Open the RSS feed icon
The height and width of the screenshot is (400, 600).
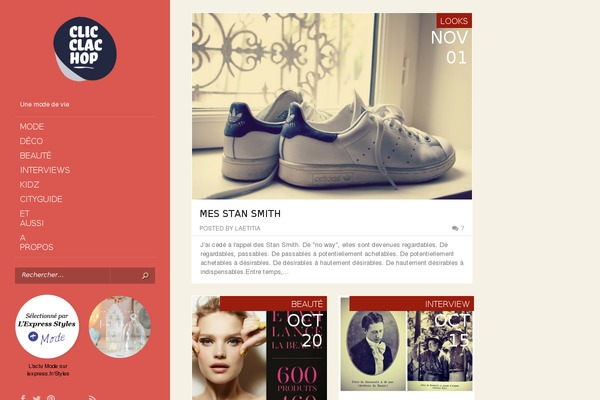point(92,398)
